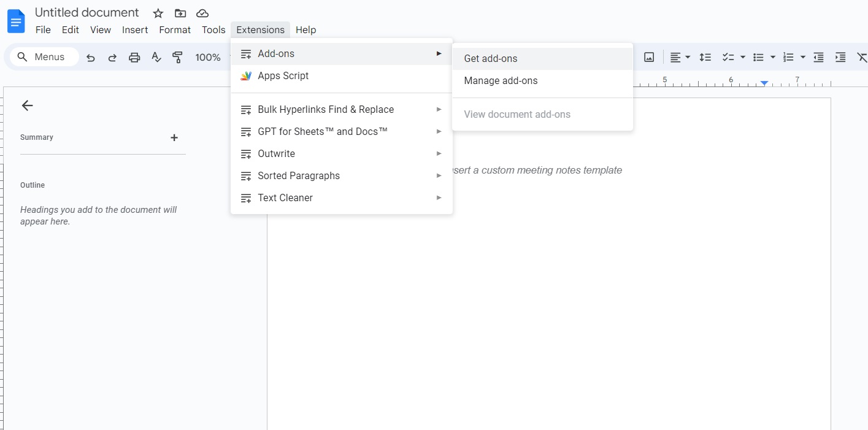Open the Insert menu

135,30
